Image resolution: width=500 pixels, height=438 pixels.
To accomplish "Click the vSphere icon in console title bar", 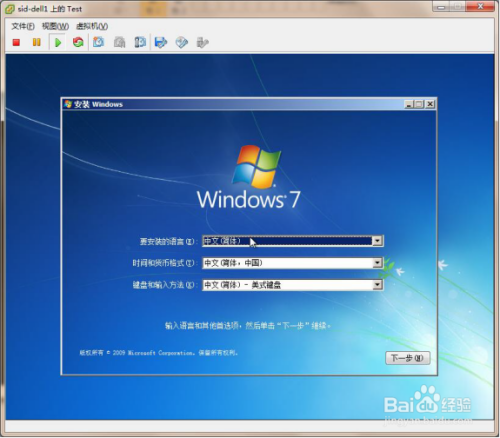I will click(10, 9).
